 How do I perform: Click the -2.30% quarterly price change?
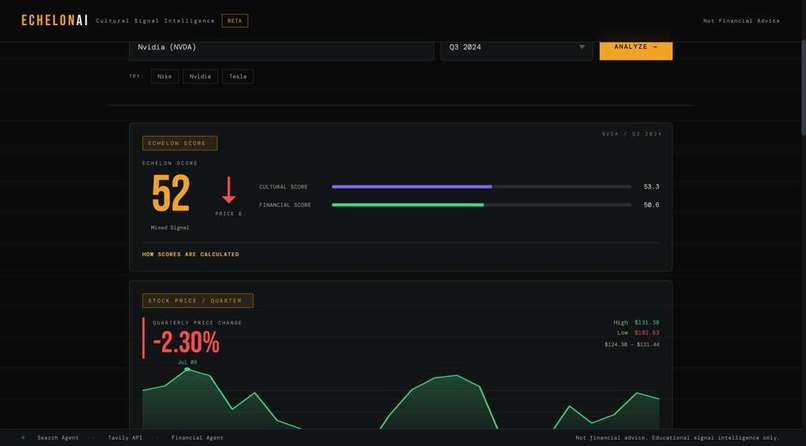point(186,343)
